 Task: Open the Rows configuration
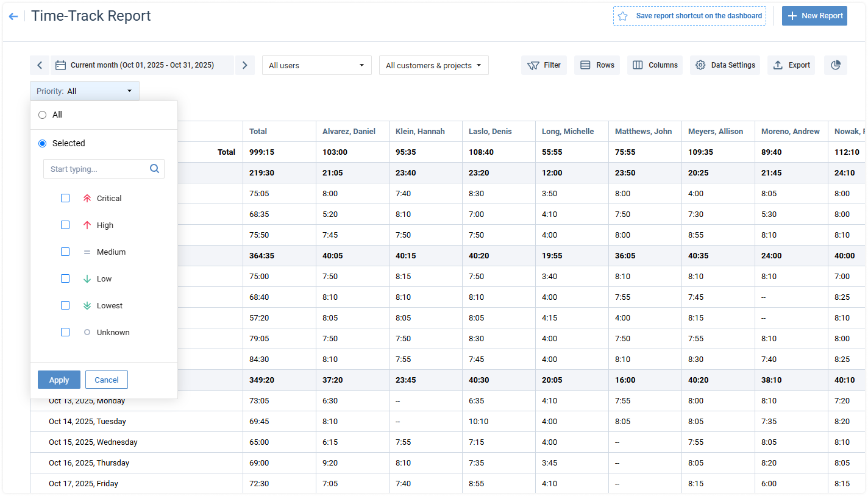pyautogui.click(x=597, y=65)
